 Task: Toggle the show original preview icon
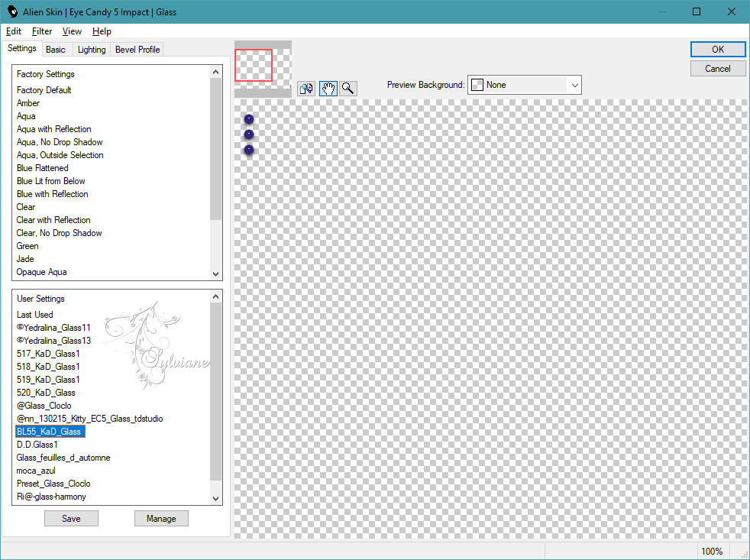306,89
